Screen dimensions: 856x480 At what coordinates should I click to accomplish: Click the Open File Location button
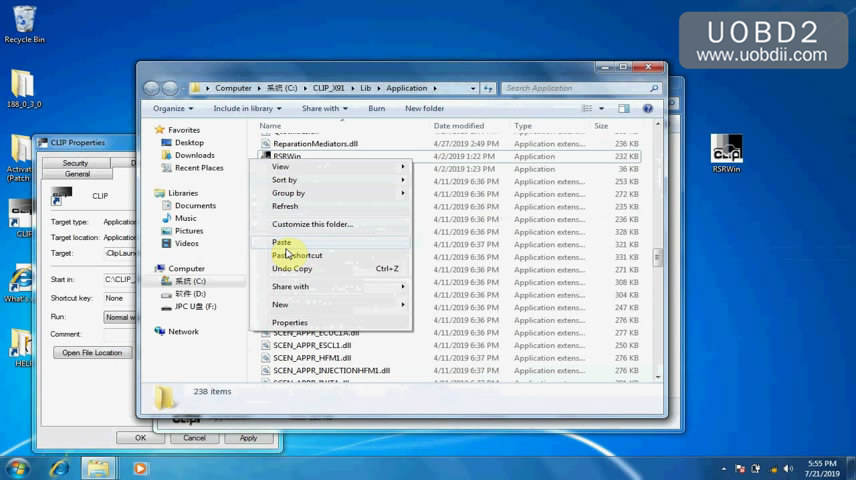92,352
